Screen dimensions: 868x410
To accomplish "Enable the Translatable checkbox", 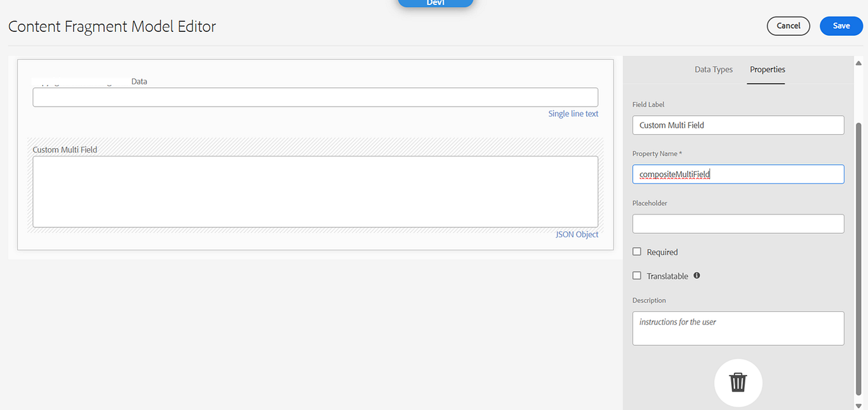I will tap(637, 275).
